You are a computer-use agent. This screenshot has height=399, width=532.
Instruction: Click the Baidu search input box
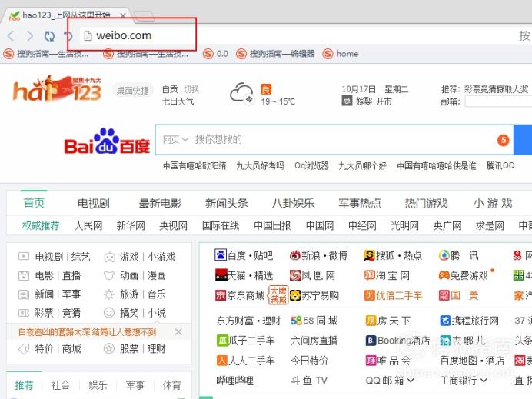click(x=334, y=139)
